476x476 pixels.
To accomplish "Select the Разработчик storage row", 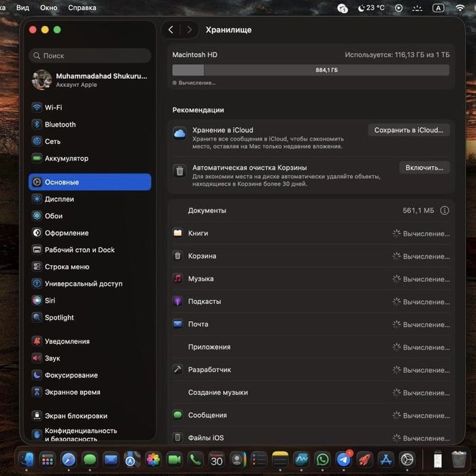I will (311, 370).
